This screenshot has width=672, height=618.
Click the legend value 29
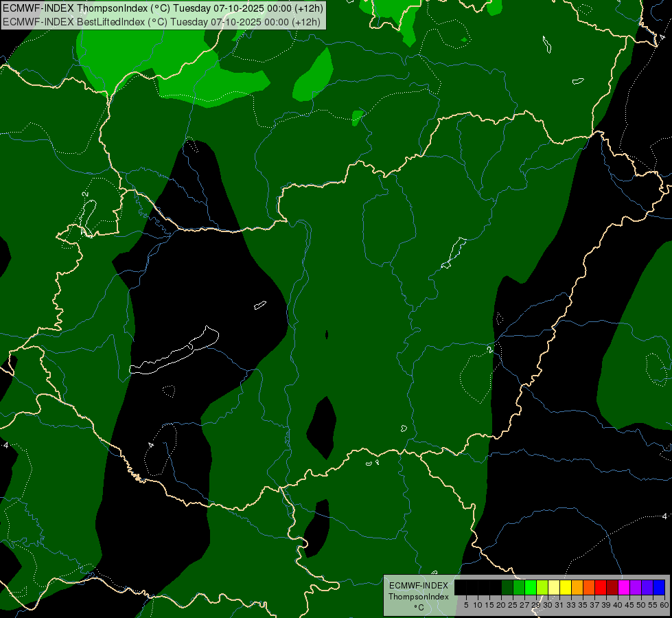click(535, 605)
